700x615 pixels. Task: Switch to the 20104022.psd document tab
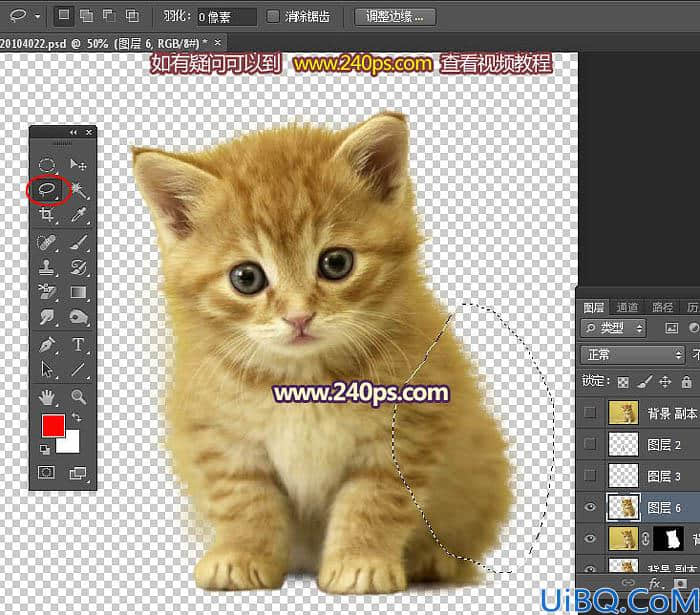tap(104, 43)
